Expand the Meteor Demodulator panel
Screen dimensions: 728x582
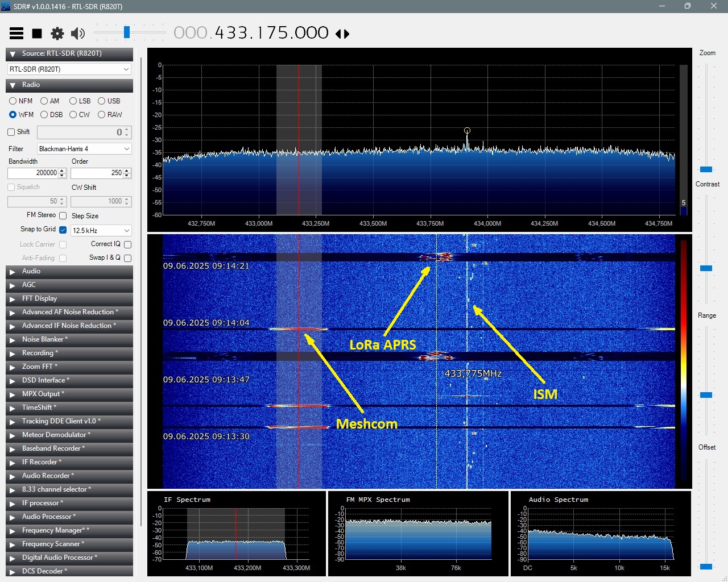click(x=69, y=435)
